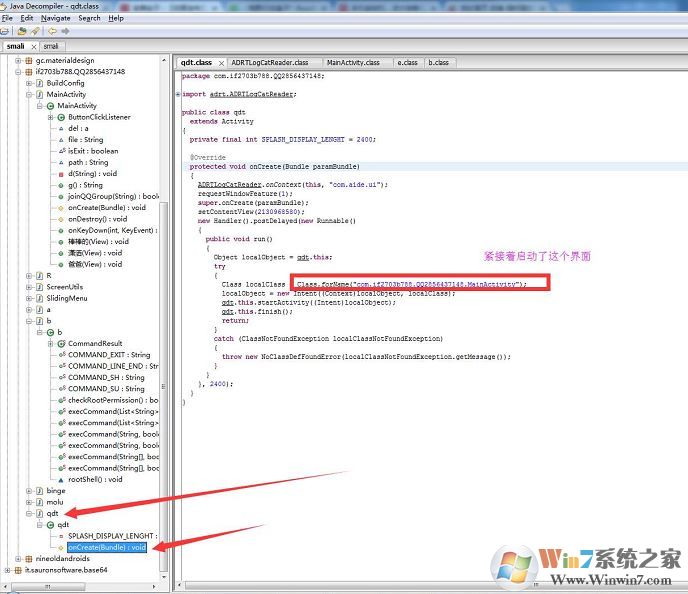Close the qdt.class editor tab
688x594 pixels.
point(219,62)
